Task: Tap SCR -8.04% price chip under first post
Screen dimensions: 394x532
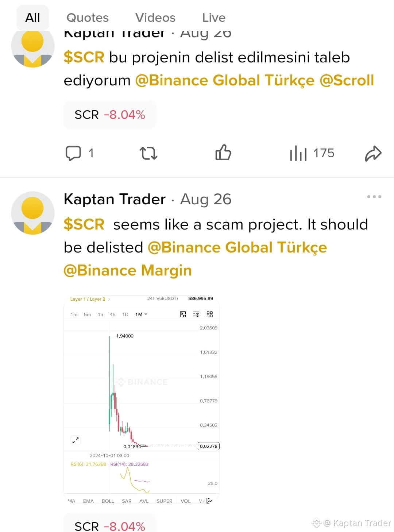Action: [x=110, y=115]
